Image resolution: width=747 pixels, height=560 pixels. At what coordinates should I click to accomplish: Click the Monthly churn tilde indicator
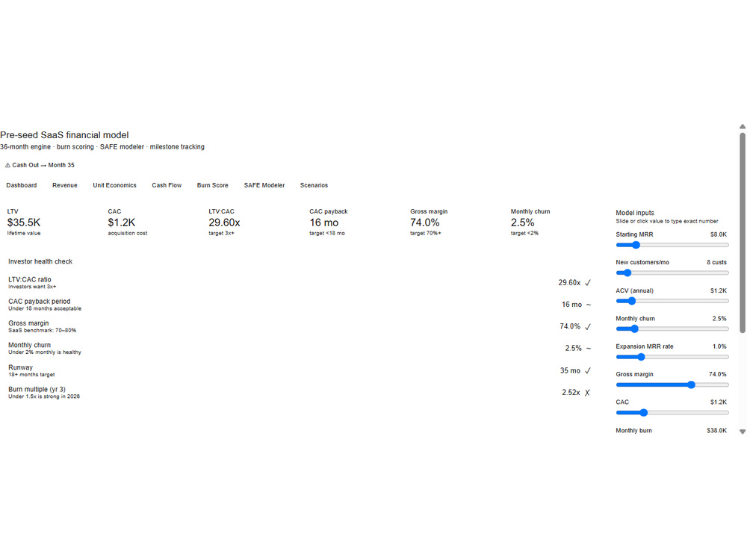(x=589, y=349)
